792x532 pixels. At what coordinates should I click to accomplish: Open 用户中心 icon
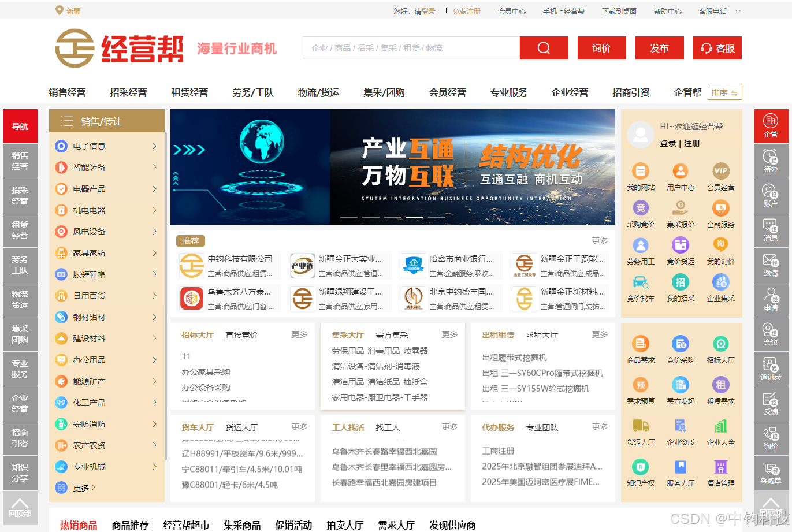pyautogui.click(x=681, y=171)
